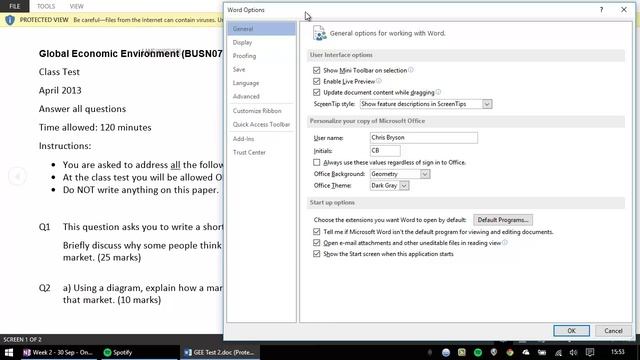Open Action Center notifications icon
This screenshot has height=360, width=640.
(x=590, y=352)
